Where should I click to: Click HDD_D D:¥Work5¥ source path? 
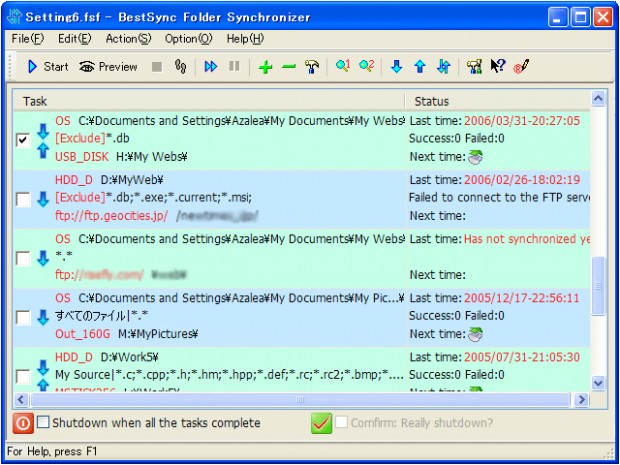click(107, 357)
